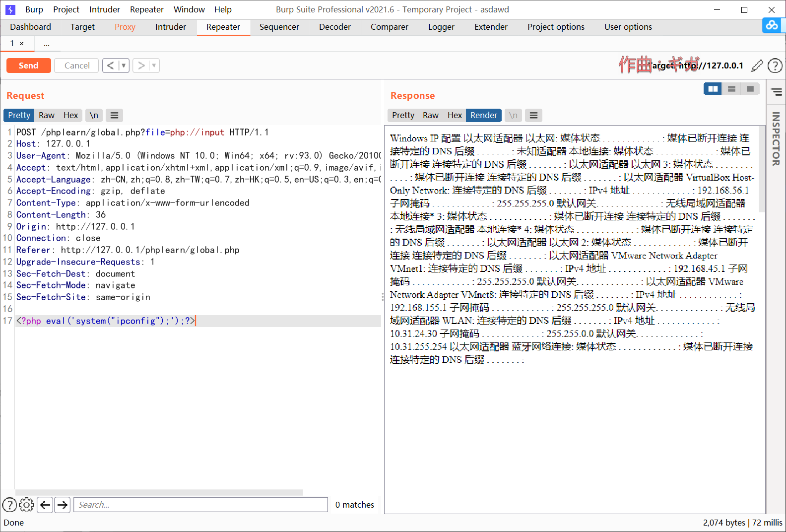Switch to the Extender tab
Screen dimensions: 786x532
[x=491, y=27]
